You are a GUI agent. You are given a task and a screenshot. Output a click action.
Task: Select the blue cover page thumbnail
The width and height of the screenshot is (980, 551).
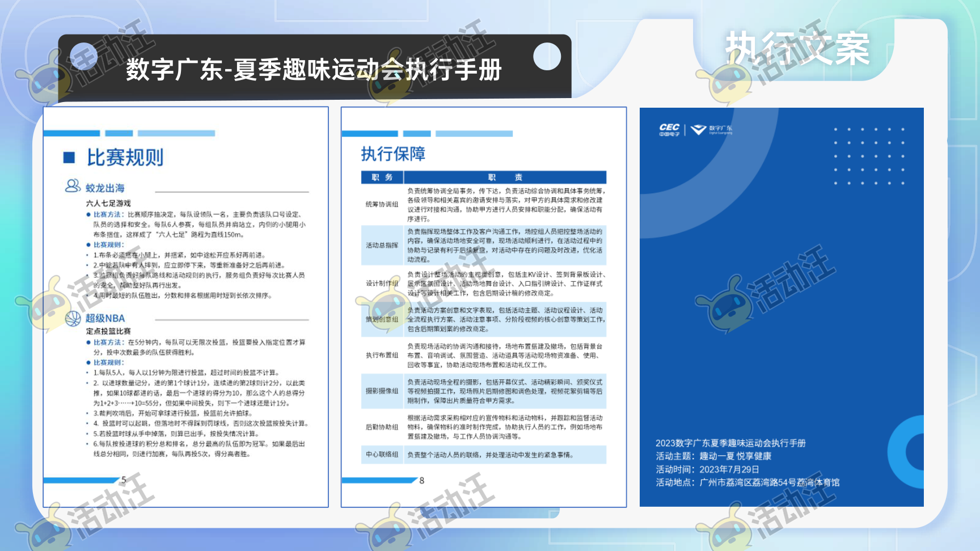point(782,307)
